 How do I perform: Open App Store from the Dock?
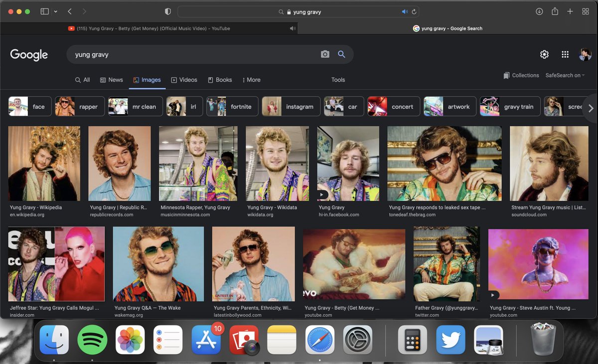click(x=206, y=340)
